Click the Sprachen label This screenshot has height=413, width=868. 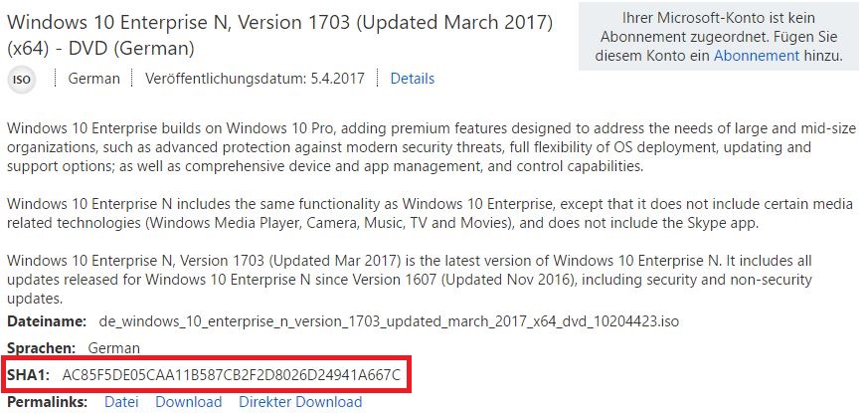click(x=41, y=348)
